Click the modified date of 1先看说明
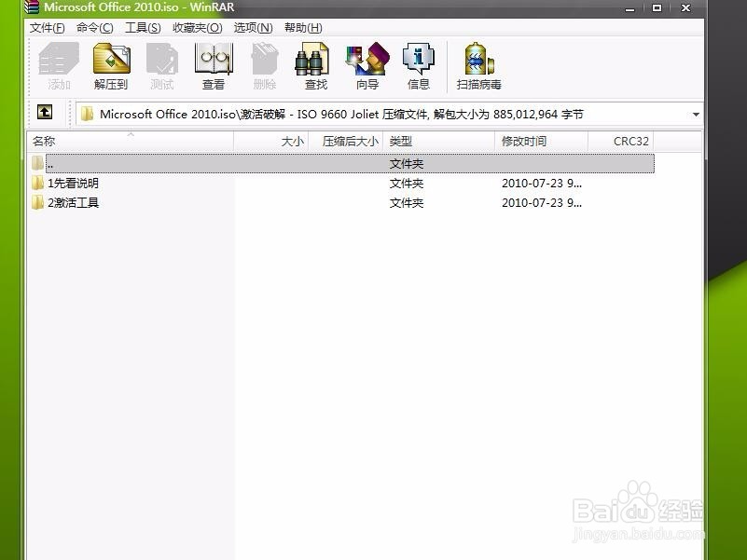747x560 pixels. (542, 183)
